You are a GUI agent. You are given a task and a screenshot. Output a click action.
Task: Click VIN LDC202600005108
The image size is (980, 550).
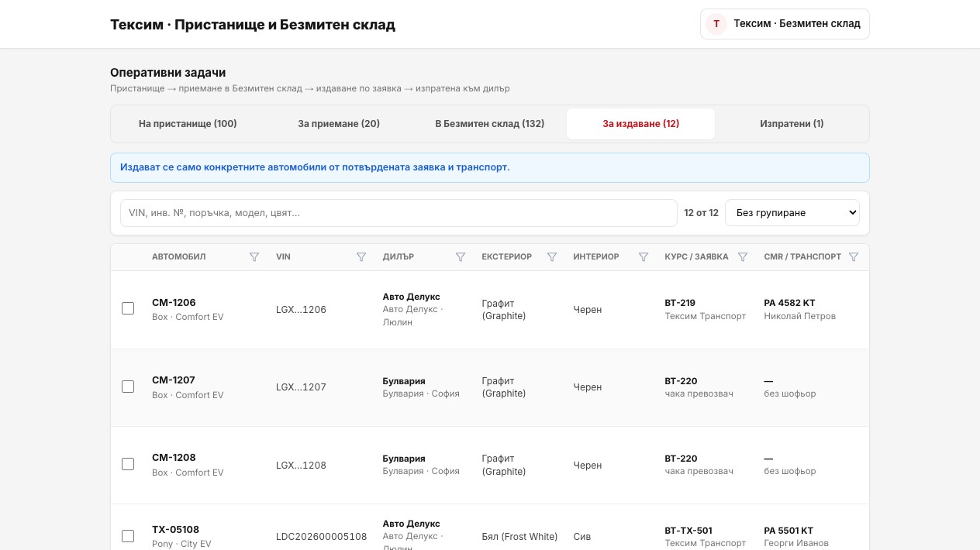click(321, 537)
